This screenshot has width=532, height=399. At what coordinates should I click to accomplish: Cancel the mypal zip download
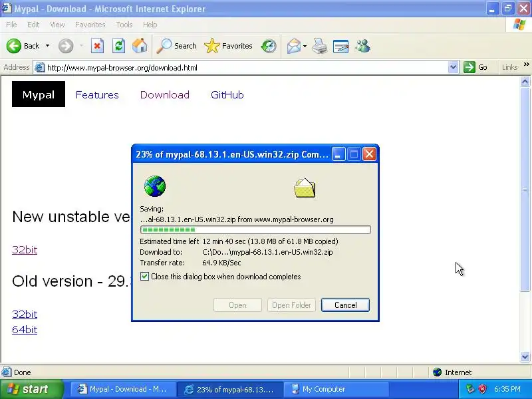(345, 305)
